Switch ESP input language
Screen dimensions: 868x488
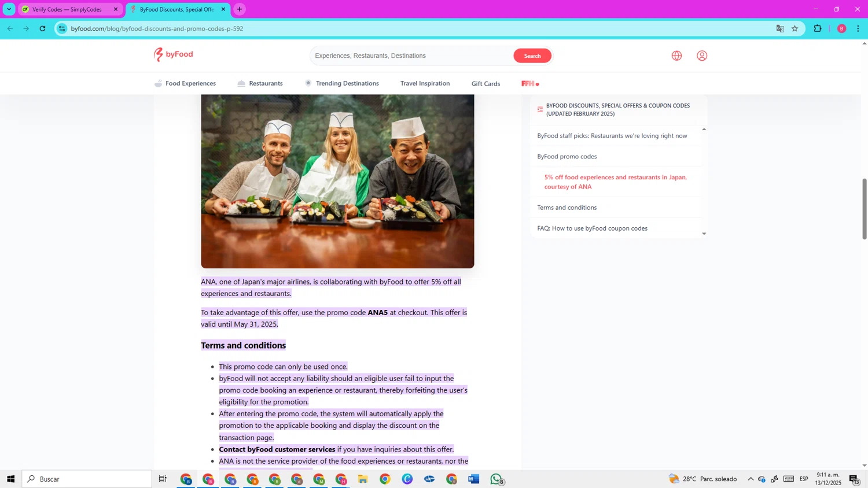[x=804, y=479]
